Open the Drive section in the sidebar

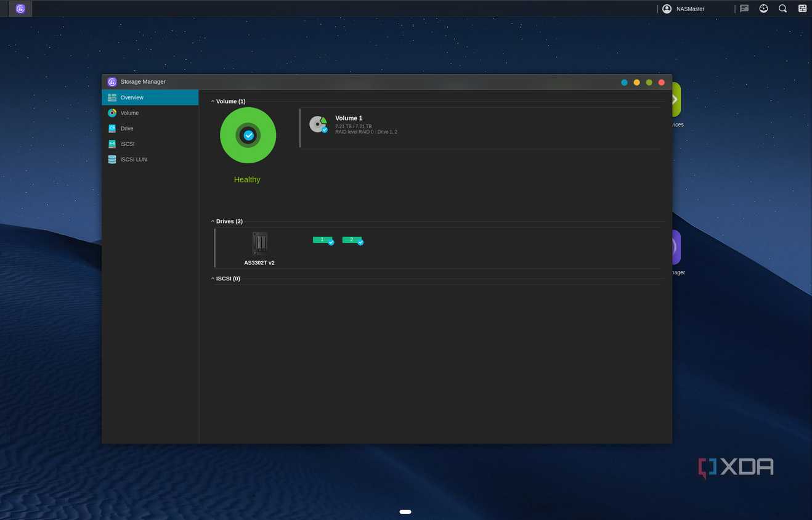[x=150, y=128]
